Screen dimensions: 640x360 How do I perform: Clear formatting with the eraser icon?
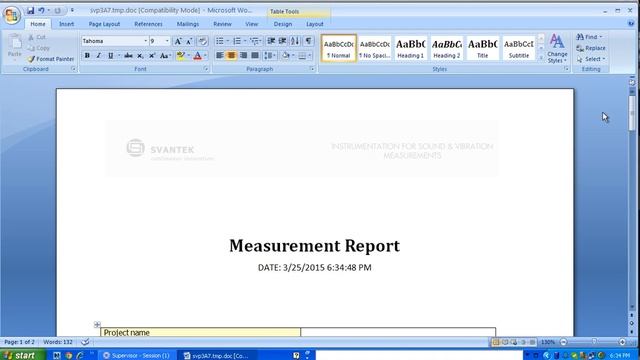coord(202,41)
